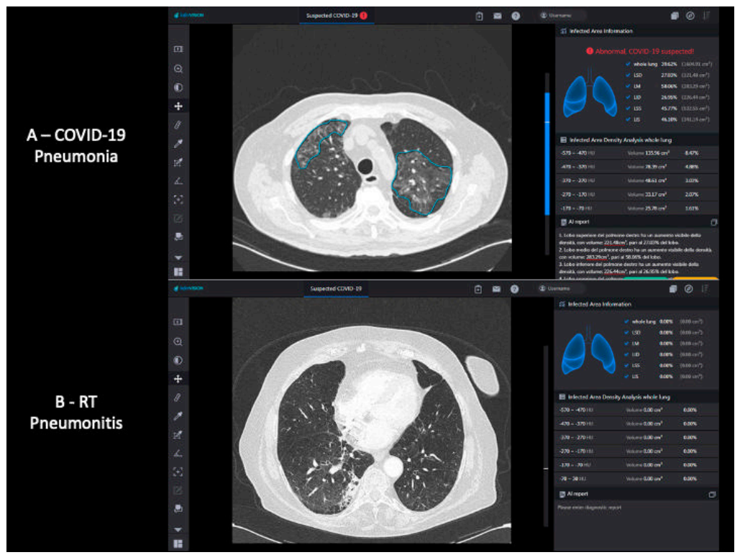The width and height of the screenshot is (740, 560).
Task: Expand more tools arrow in upper toolbar
Action: (178, 257)
